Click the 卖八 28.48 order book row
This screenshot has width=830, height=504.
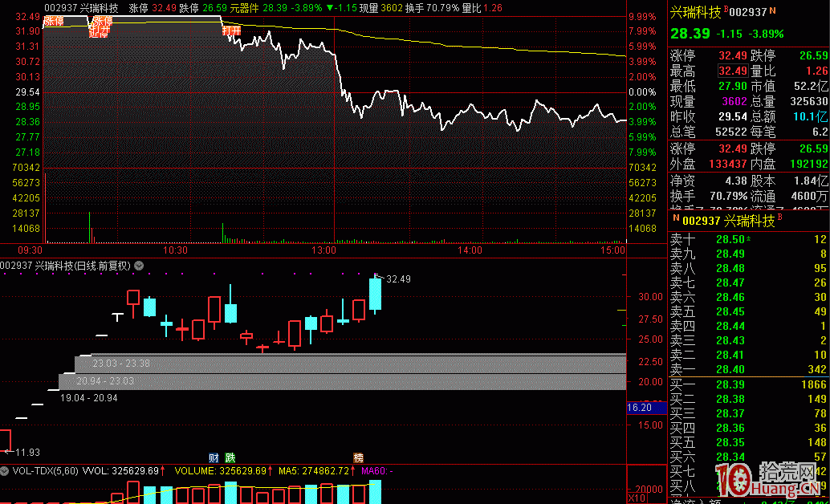(x=748, y=268)
